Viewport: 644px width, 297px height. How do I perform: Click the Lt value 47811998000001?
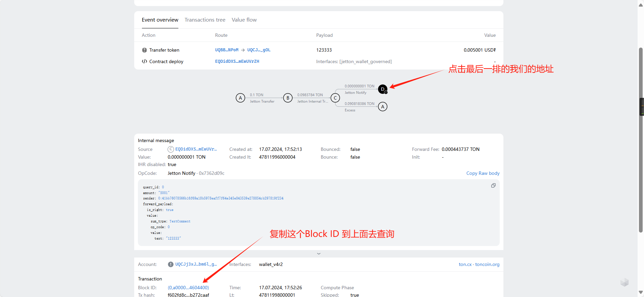coord(277,295)
